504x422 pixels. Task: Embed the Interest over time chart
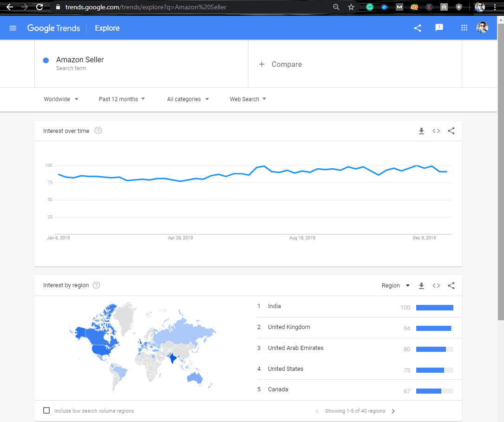click(x=436, y=131)
